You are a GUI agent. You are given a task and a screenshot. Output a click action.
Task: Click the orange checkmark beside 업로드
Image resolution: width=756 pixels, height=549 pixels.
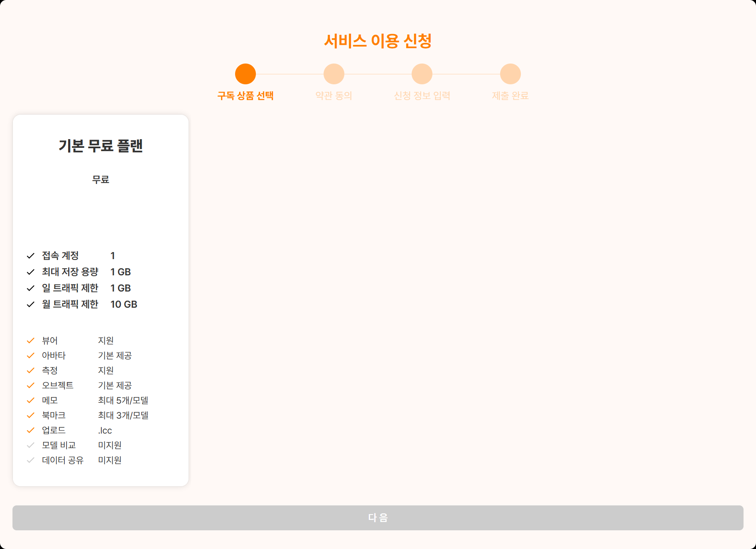point(30,430)
